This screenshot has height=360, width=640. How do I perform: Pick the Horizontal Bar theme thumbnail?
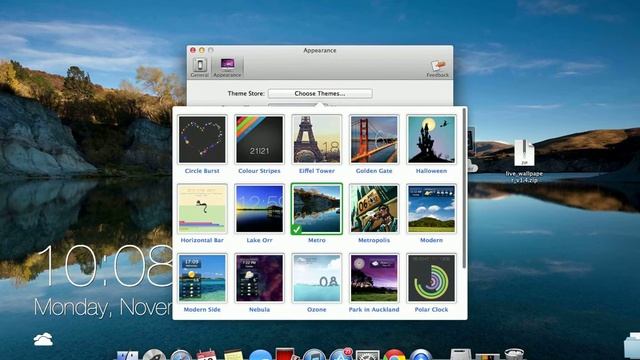coord(202,209)
